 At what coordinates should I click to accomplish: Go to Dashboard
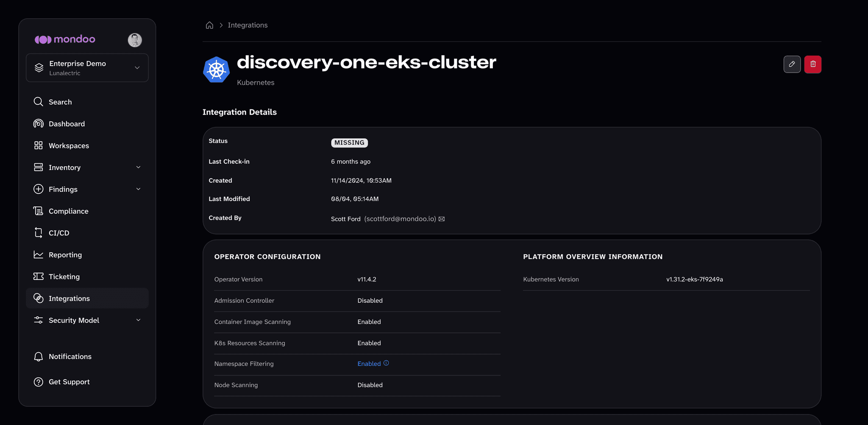click(67, 124)
